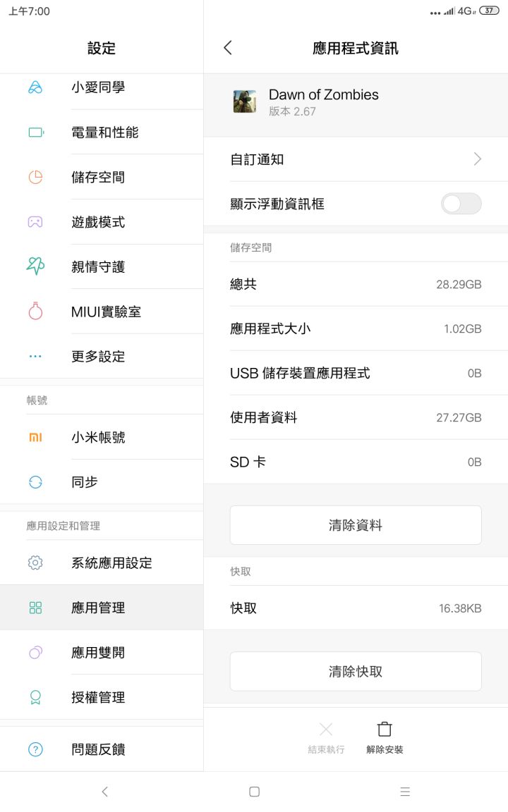Tap the game mode controller icon
The height and width of the screenshot is (812, 508).
pyautogui.click(x=35, y=222)
